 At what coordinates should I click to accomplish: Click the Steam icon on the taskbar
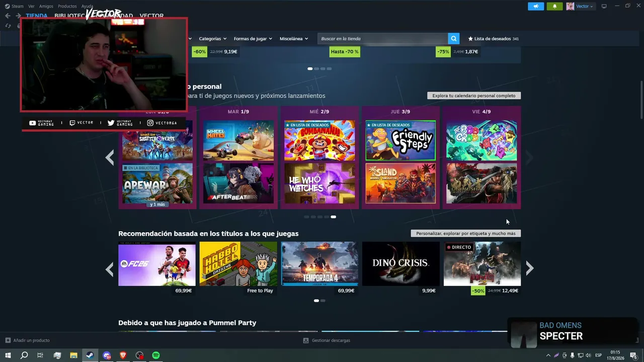tap(90, 355)
